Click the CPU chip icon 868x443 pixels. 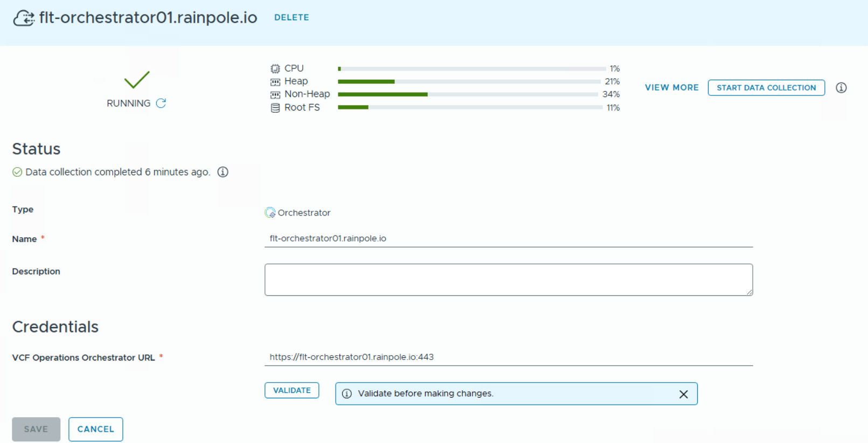click(275, 68)
